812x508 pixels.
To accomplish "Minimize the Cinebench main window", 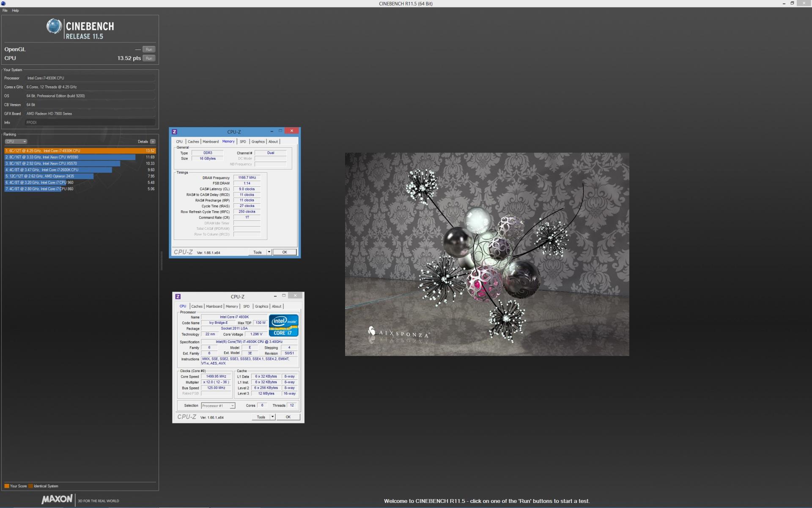I will pyautogui.click(x=784, y=3).
